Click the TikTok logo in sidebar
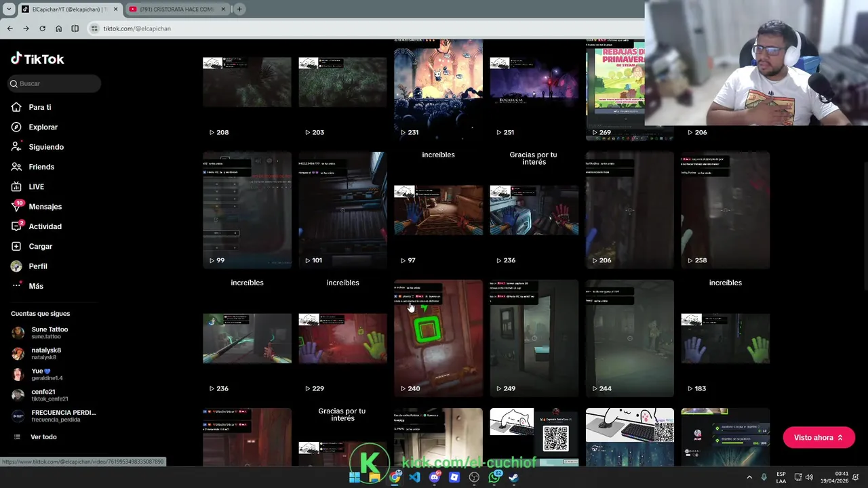 [37, 59]
